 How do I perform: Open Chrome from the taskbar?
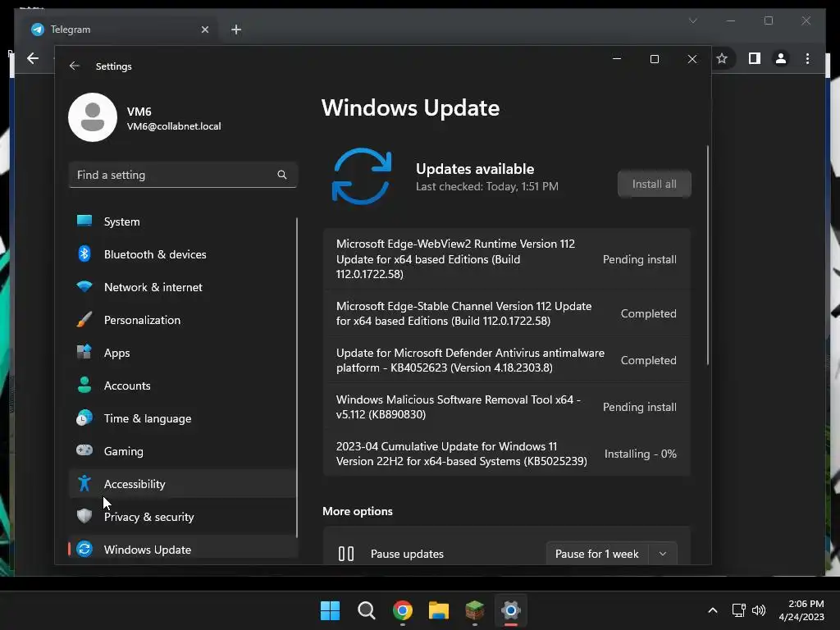(x=402, y=610)
